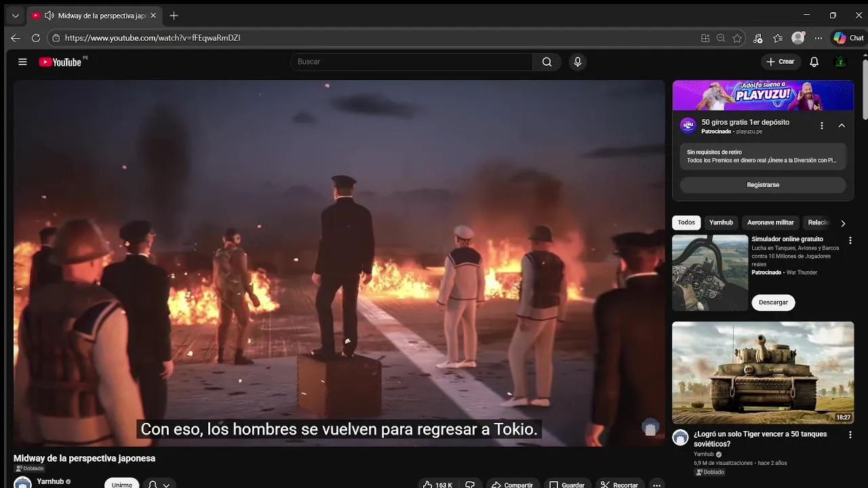This screenshot has width=868, height=488.
Task: Click the 'Doblado' badge under the video title
Action: pyautogui.click(x=29, y=468)
